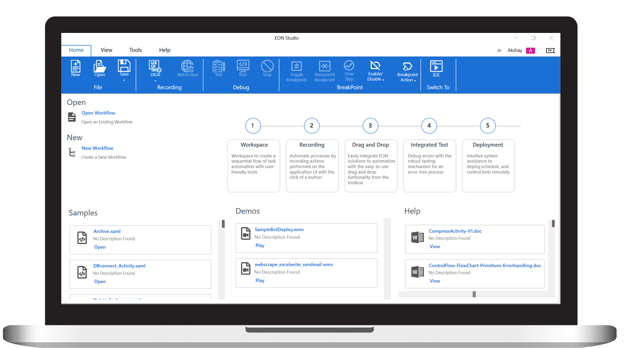The width and height of the screenshot is (644, 348).
Task: Click the WebScrape recording icon
Action: pos(187,68)
